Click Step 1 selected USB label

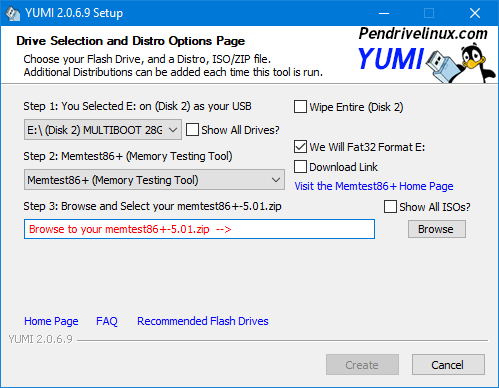pyautogui.click(x=137, y=106)
